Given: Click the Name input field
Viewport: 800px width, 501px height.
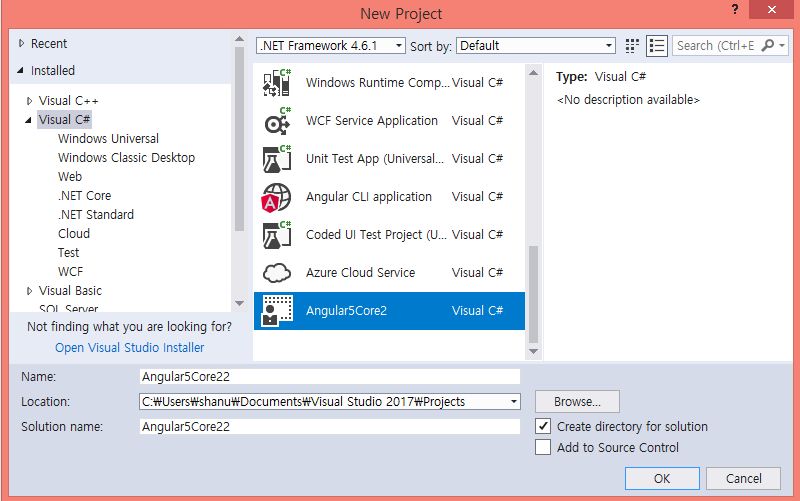Looking at the screenshot, I should pyautogui.click(x=330, y=377).
